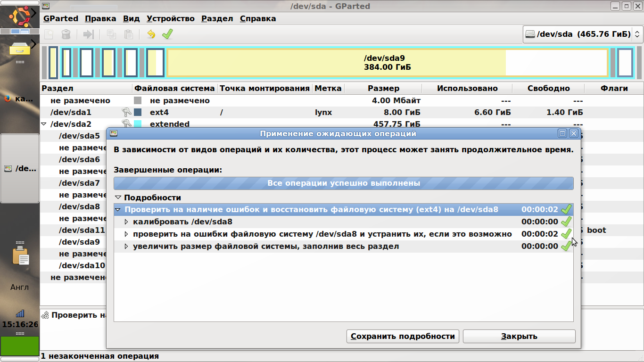Click the clipboard manager icon in the panel

coord(21,256)
